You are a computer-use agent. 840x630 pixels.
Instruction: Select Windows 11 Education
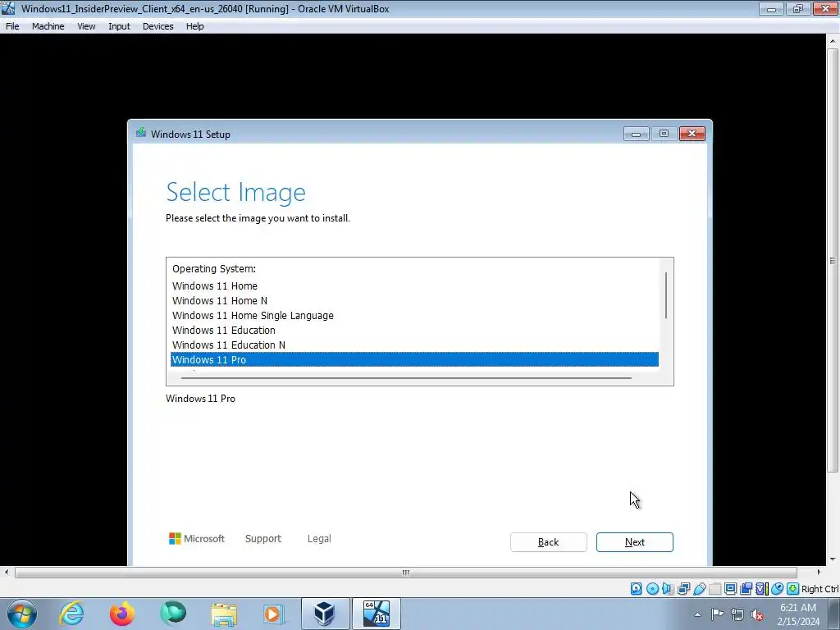[x=414, y=330]
